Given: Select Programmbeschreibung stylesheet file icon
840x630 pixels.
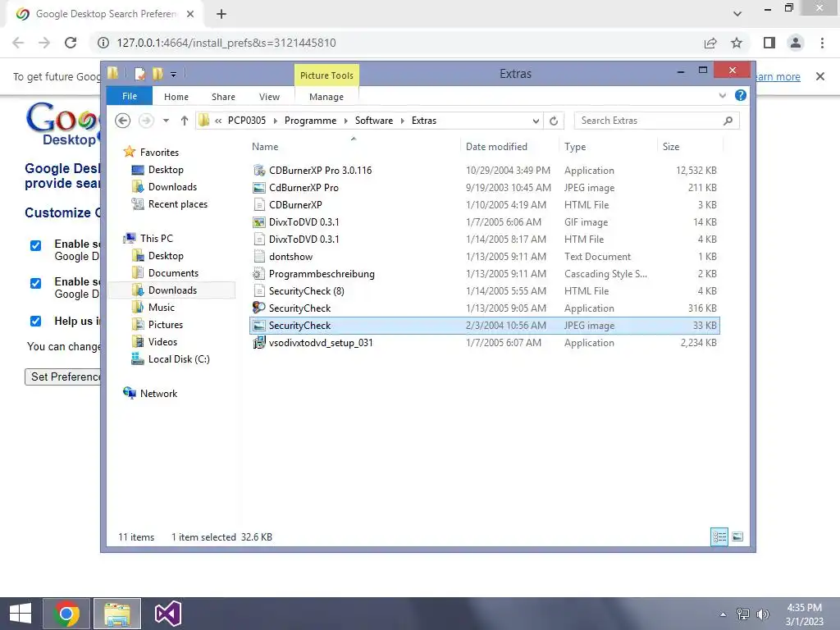Looking at the screenshot, I should point(259,274).
